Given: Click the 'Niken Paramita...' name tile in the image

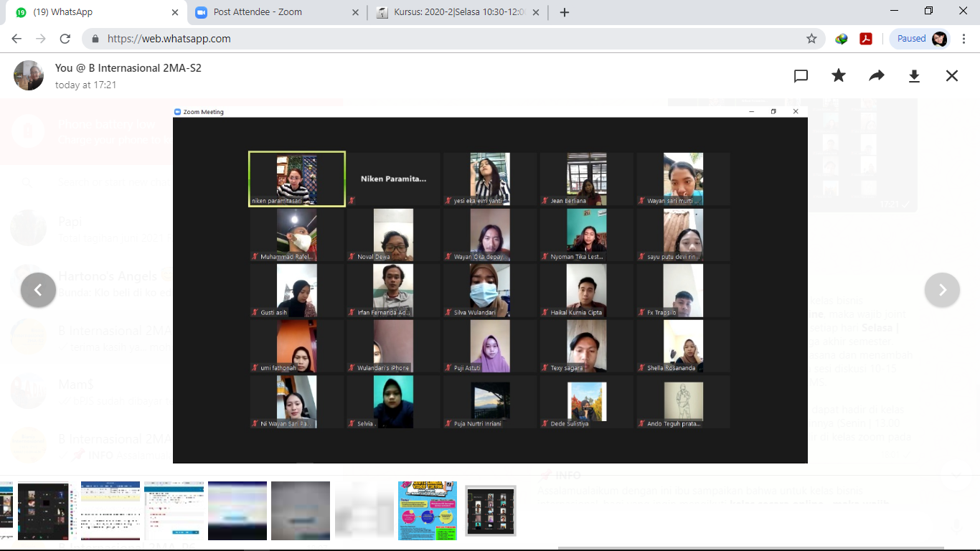Looking at the screenshot, I should pos(393,179).
